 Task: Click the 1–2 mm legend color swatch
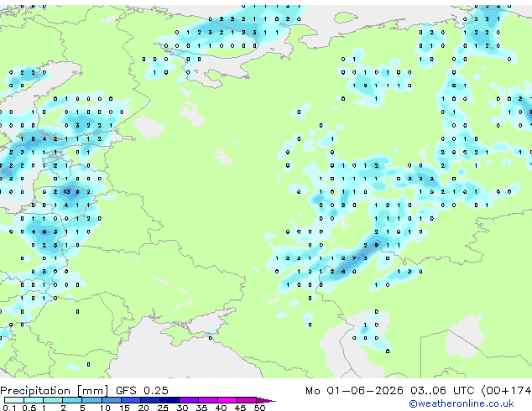[x=53, y=400]
